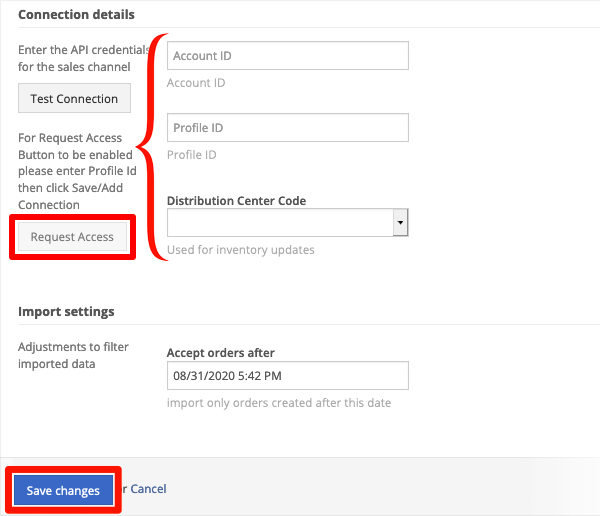Click the 'Adjustments to filter imported data' description
This screenshot has height=516, width=600.
pos(73,355)
